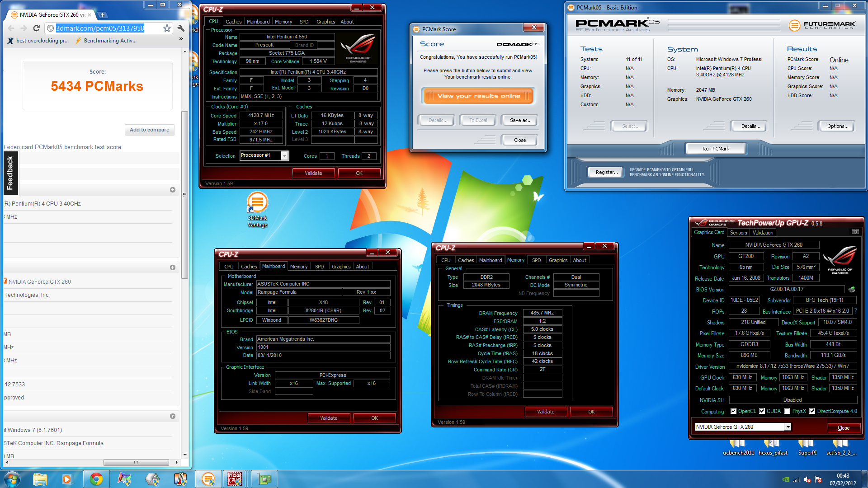
Task: Open Windows Explorer from the taskbar
Action: (40, 479)
